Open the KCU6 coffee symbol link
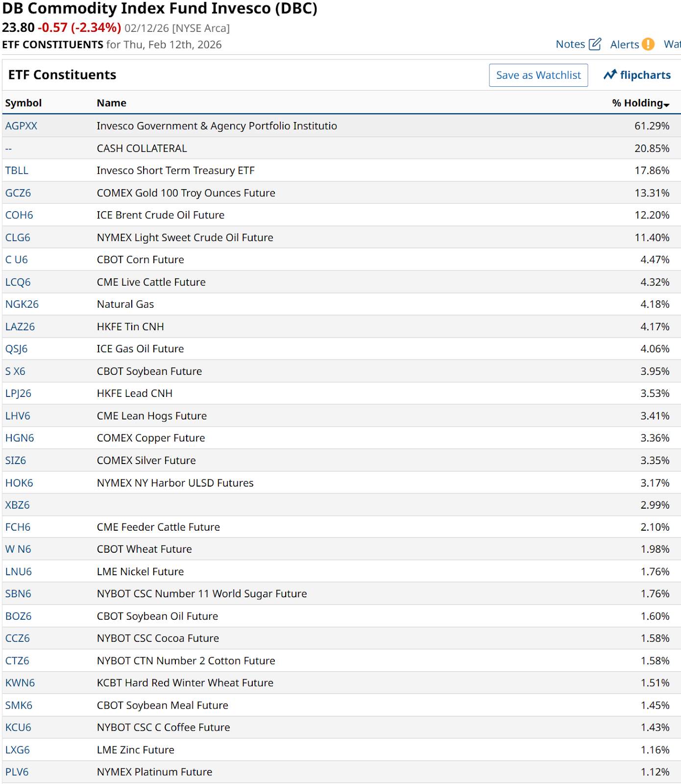The image size is (681, 784). pyautogui.click(x=18, y=728)
